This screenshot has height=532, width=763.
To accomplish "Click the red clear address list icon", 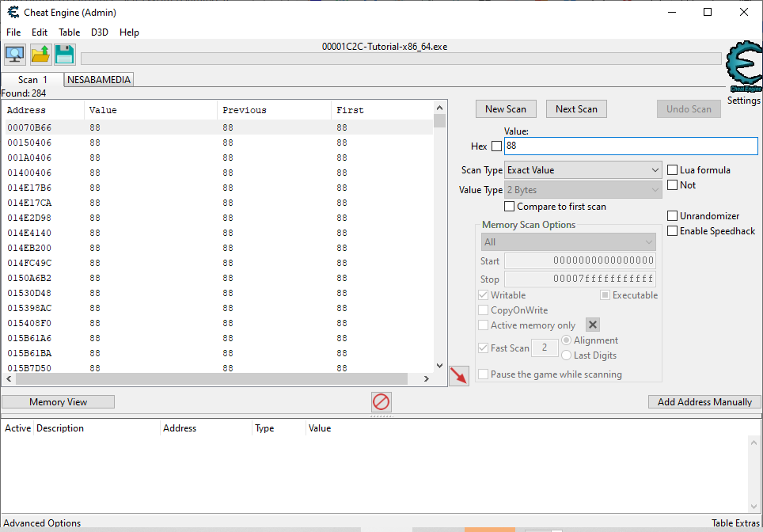I will (x=381, y=402).
